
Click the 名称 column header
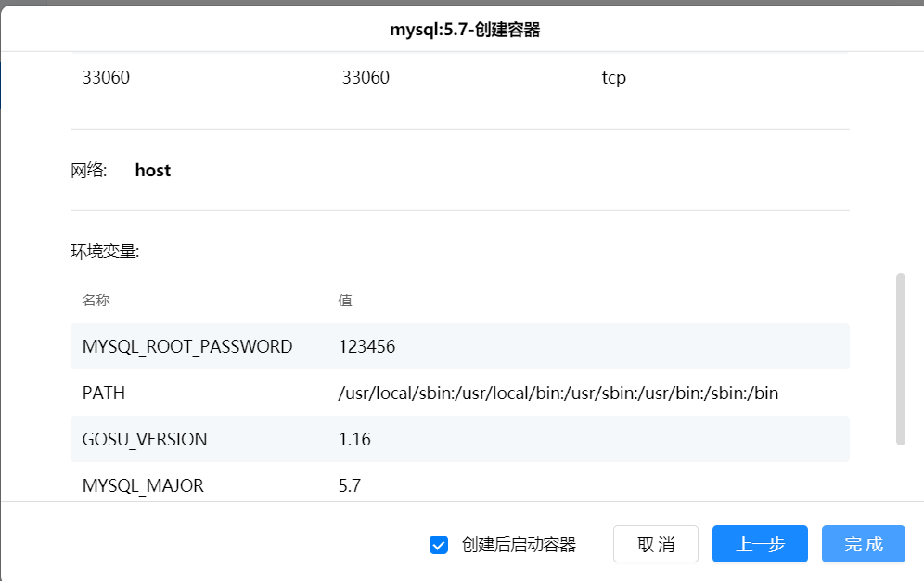pyautogui.click(x=96, y=301)
